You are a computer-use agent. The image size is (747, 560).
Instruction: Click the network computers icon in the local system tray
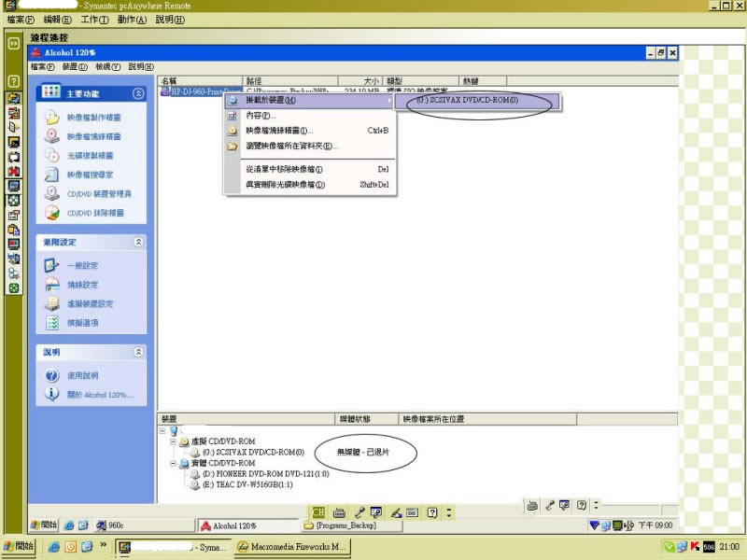pos(683,547)
